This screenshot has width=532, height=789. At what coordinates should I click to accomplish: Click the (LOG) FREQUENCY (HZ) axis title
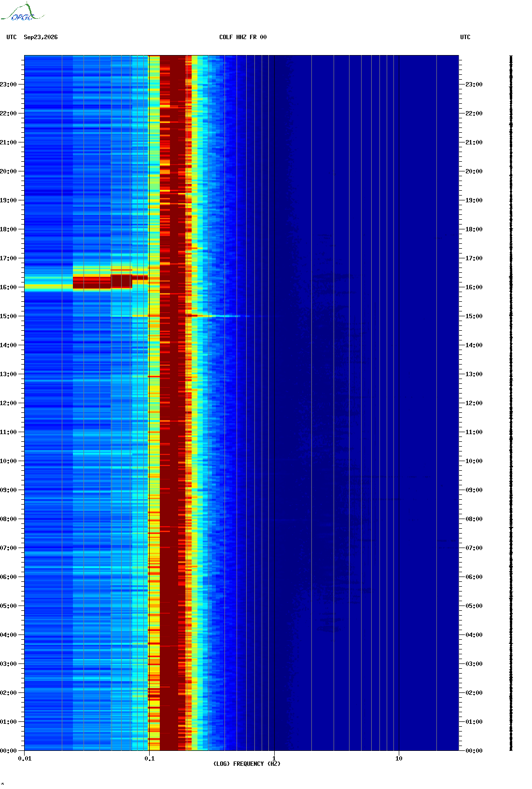coord(247,764)
